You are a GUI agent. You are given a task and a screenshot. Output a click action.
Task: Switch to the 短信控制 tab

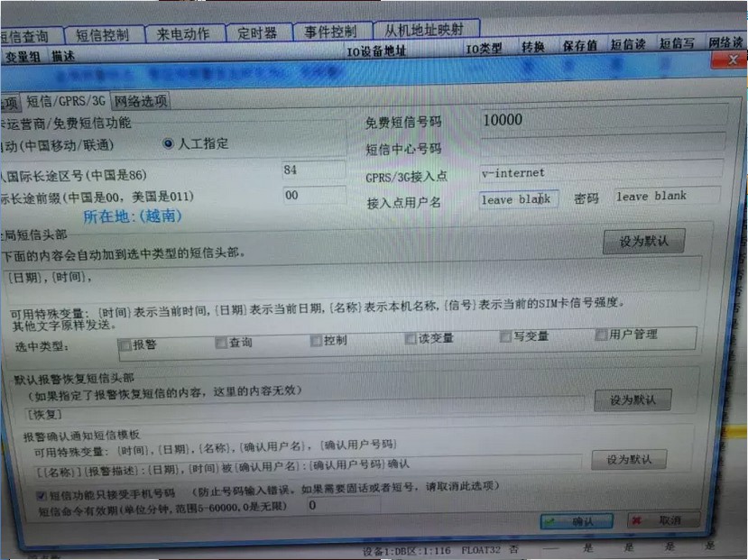tap(102, 35)
